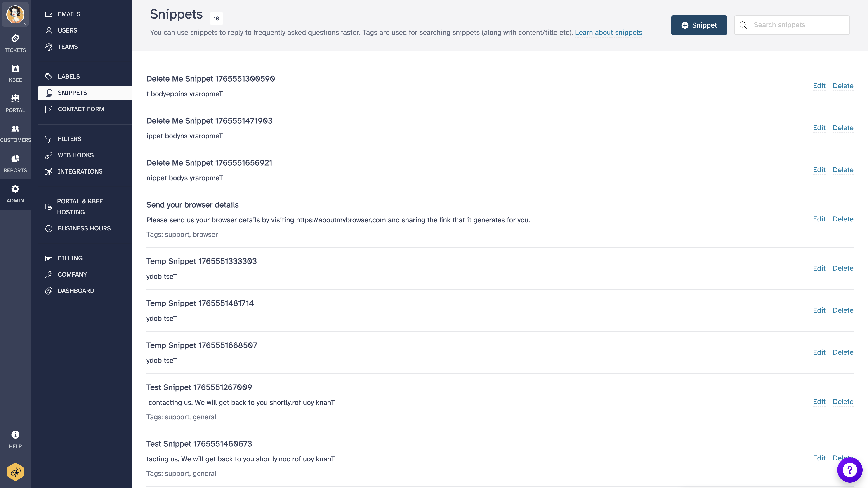868x488 pixels.
Task: Expand the avatar dropdown chevron
Action: (x=26, y=23)
